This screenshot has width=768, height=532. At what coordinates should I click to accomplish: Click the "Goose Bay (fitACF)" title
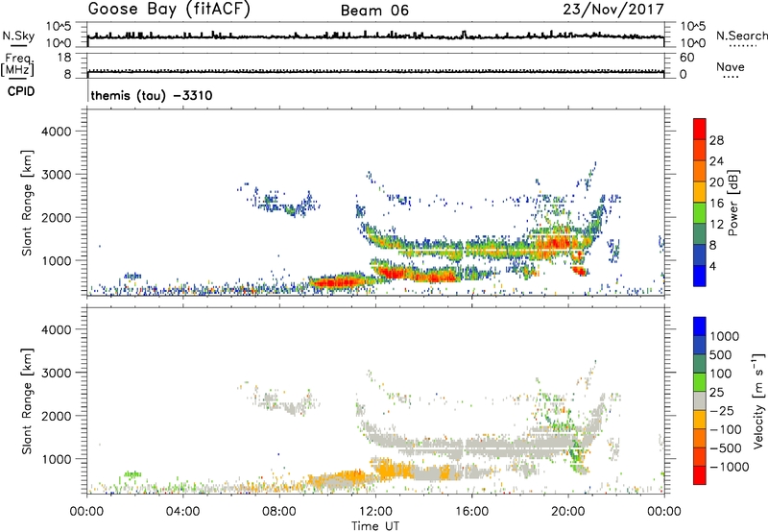tap(169, 10)
